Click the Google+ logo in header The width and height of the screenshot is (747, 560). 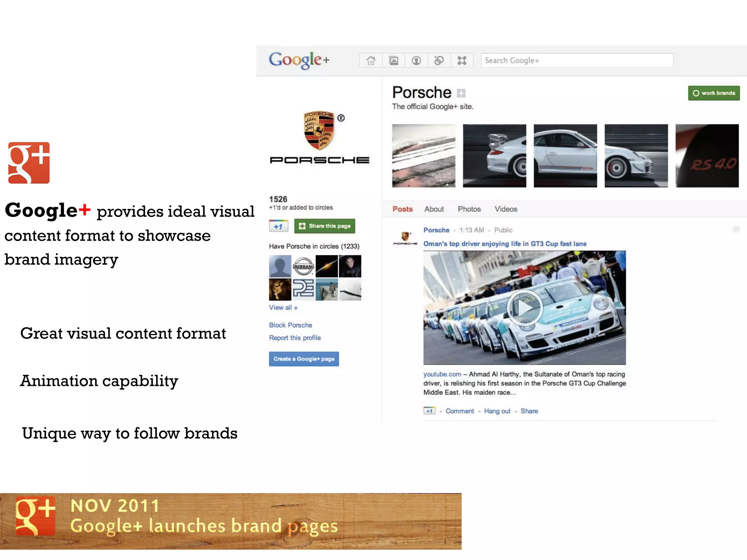pos(299,61)
